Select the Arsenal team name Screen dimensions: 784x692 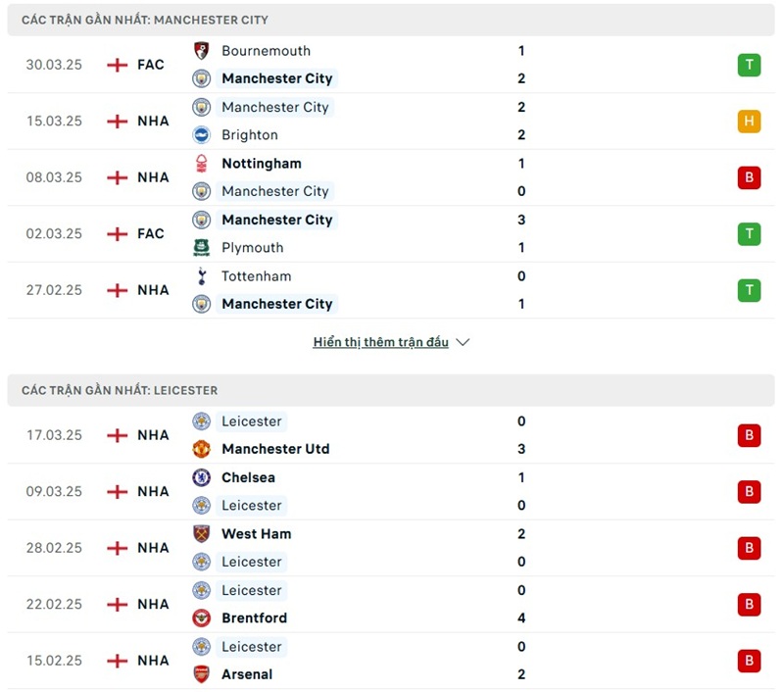tap(247, 674)
